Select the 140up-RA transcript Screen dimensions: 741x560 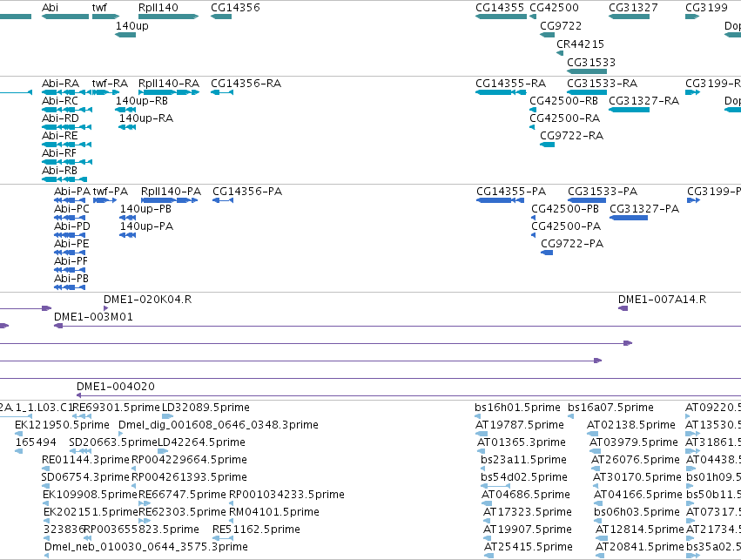pos(127,127)
